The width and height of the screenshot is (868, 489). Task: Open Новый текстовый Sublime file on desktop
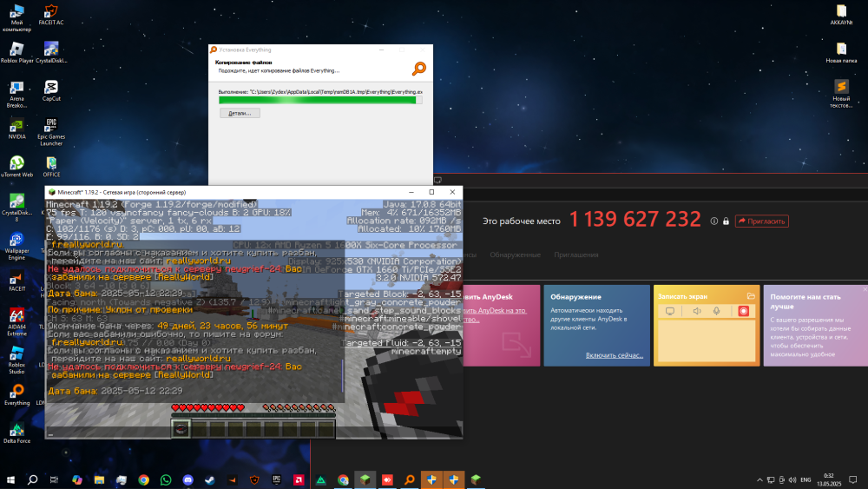click(x=841, y=94)
